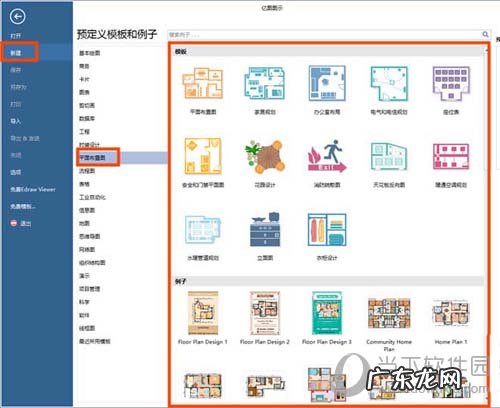Click 选项 in the file menu

(x=16, y=172)
